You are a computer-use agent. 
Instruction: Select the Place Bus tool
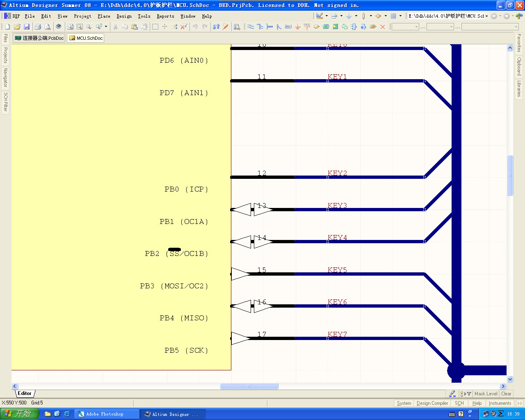(x=260, y=27)
